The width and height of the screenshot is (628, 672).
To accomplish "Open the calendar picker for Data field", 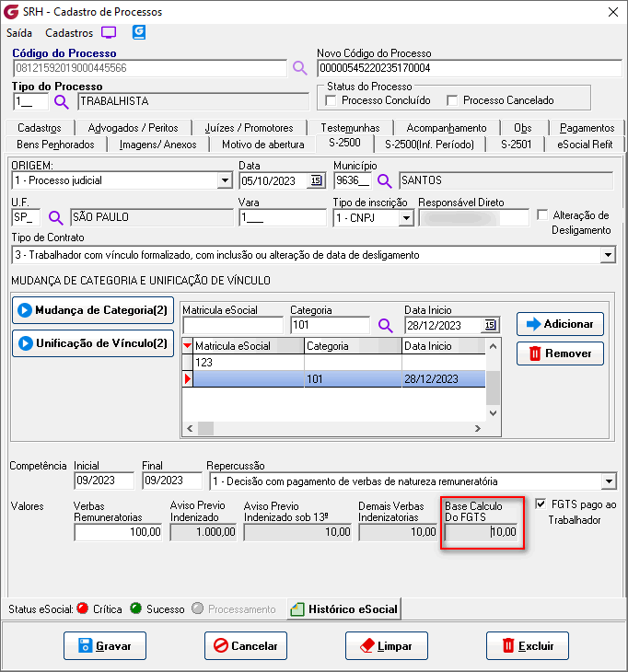I will pyautogui.click(x=316, y=180).
